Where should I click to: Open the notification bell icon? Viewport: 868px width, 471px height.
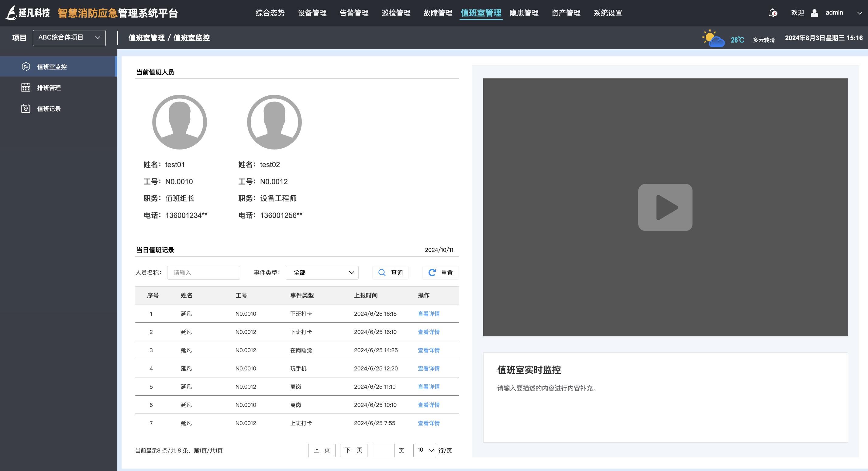tap(772, 13)
